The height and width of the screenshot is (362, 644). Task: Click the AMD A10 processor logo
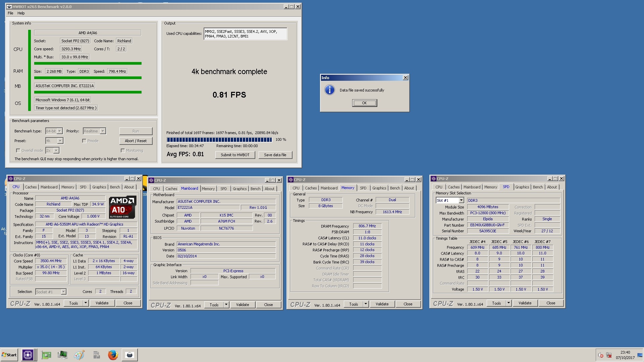coord(123,207)
